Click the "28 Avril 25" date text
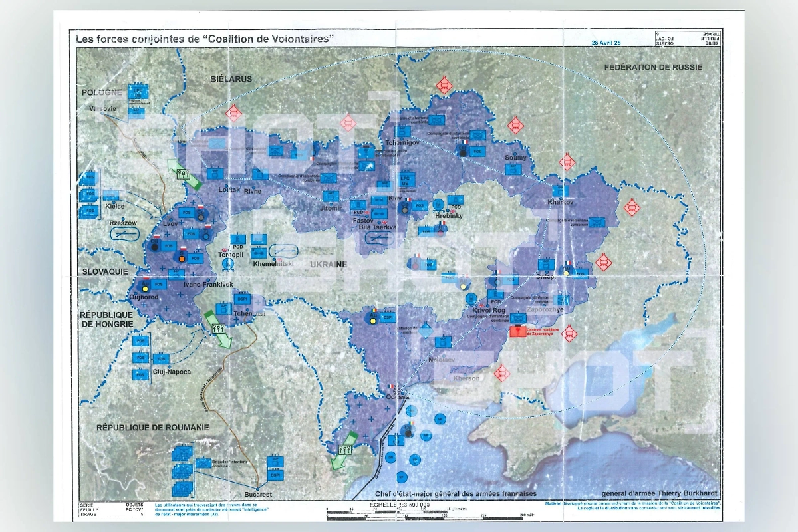The width and height of the screenshot is (798, 532). pos(606,42)
